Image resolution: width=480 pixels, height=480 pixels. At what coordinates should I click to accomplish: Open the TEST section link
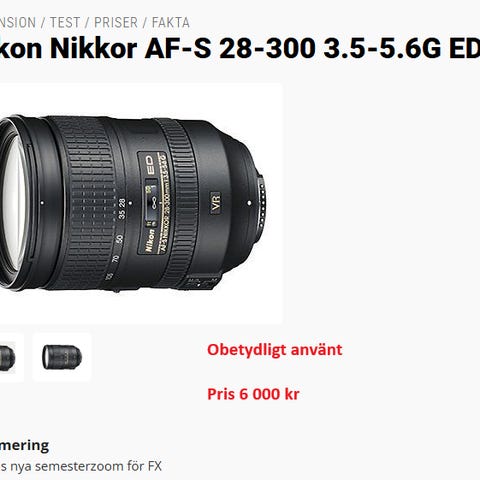[x=65, y=23]
